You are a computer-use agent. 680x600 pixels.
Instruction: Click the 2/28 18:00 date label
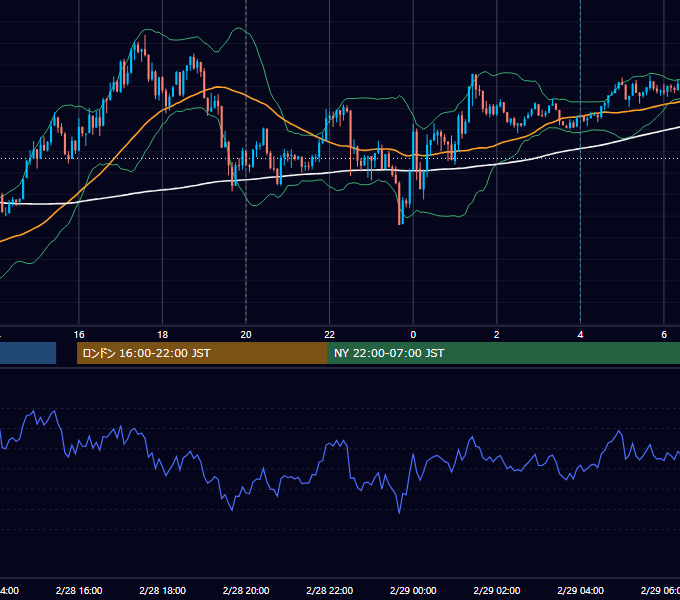coord(163,590)
